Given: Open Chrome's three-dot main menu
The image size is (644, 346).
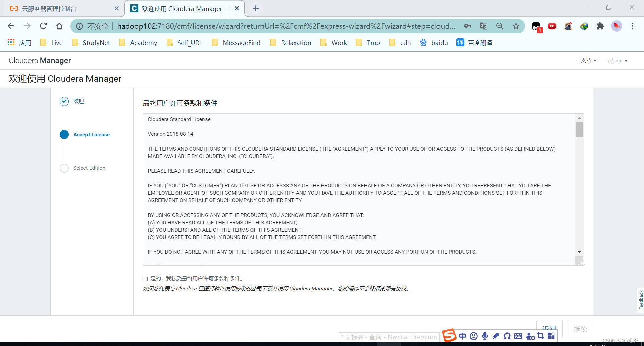Looking at the screenshot, I should 633,26.
